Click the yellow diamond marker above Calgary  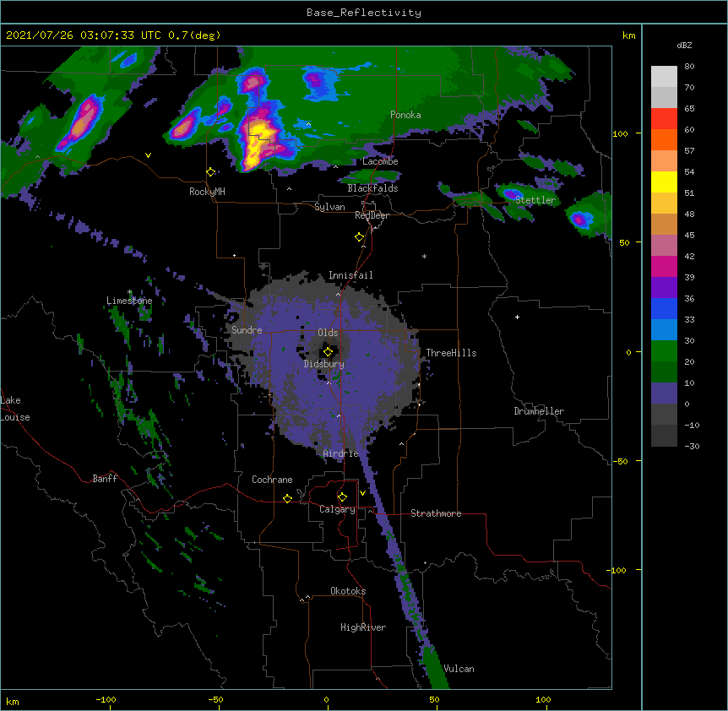342,497
